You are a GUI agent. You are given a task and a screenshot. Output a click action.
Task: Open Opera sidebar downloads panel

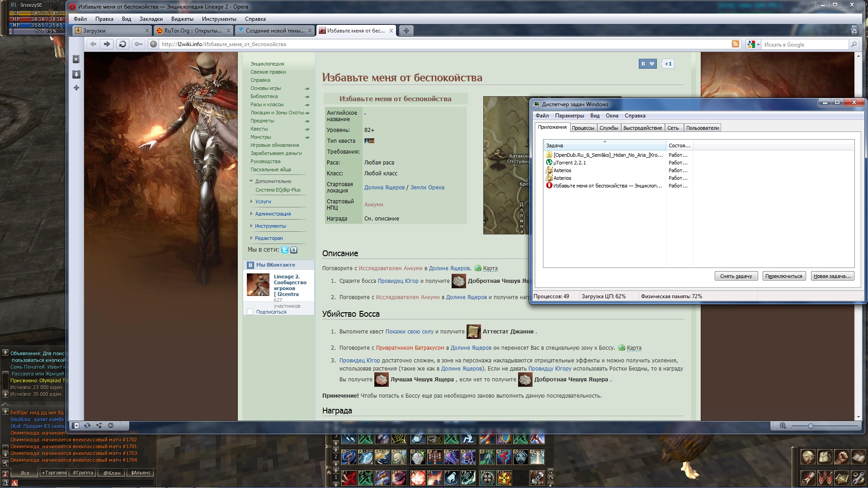click(76, 74)
